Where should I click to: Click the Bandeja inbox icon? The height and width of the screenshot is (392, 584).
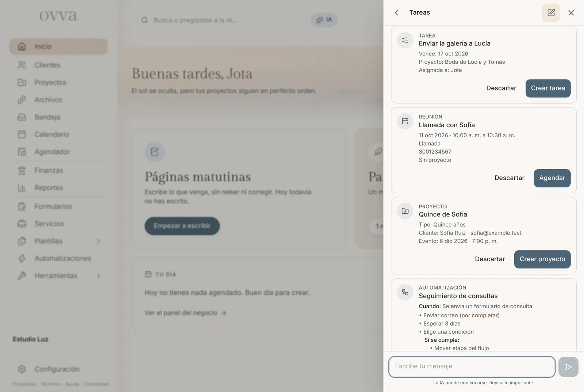22,117
